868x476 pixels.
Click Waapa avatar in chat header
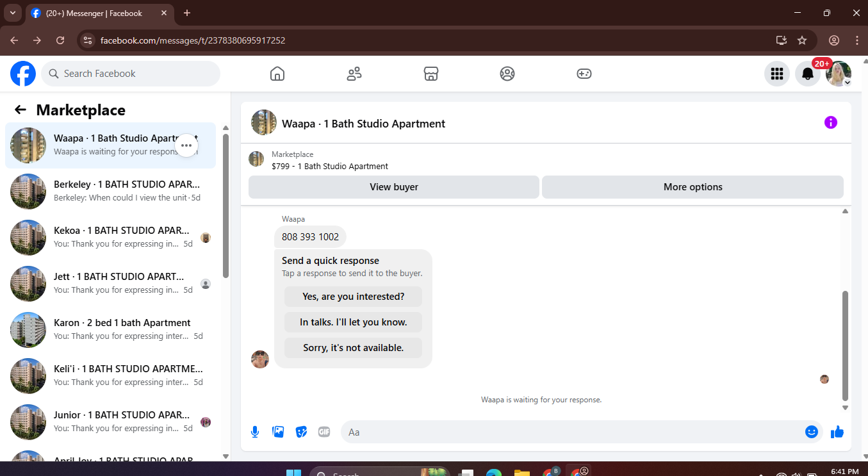click(x=264, y=122)
